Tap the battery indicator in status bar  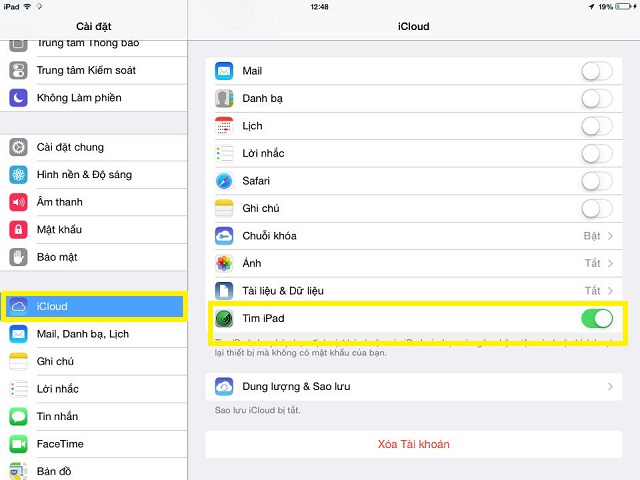coord(623,7)
